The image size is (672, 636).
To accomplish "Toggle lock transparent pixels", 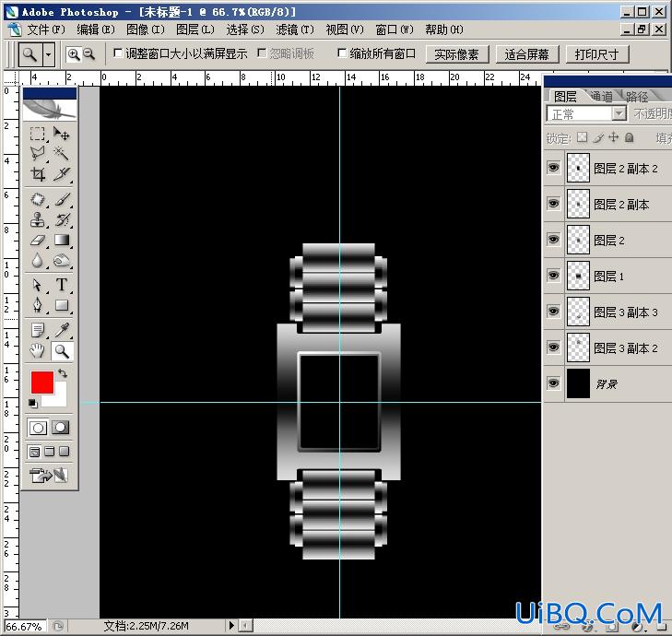I will [582, 137].
